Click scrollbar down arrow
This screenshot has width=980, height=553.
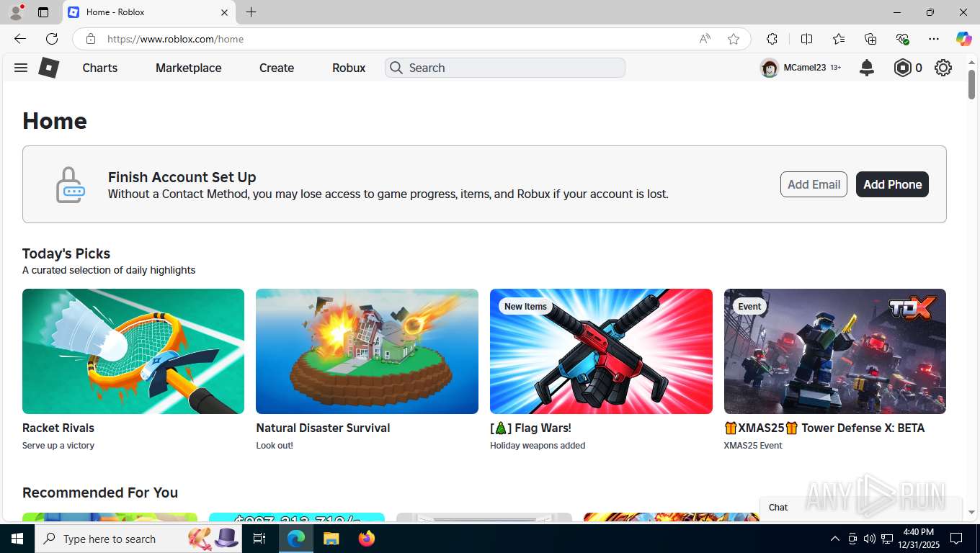click(971, 513)
